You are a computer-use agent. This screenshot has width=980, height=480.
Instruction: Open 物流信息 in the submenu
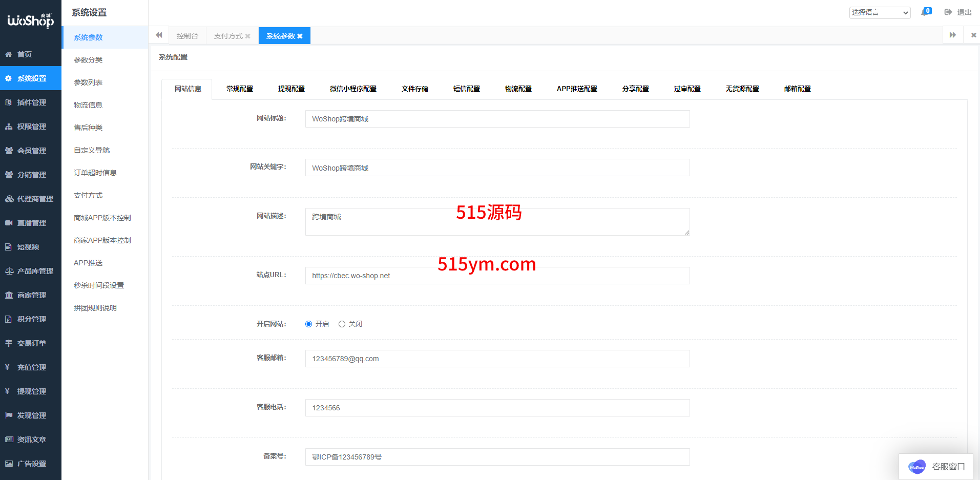(x=88, y=105)
